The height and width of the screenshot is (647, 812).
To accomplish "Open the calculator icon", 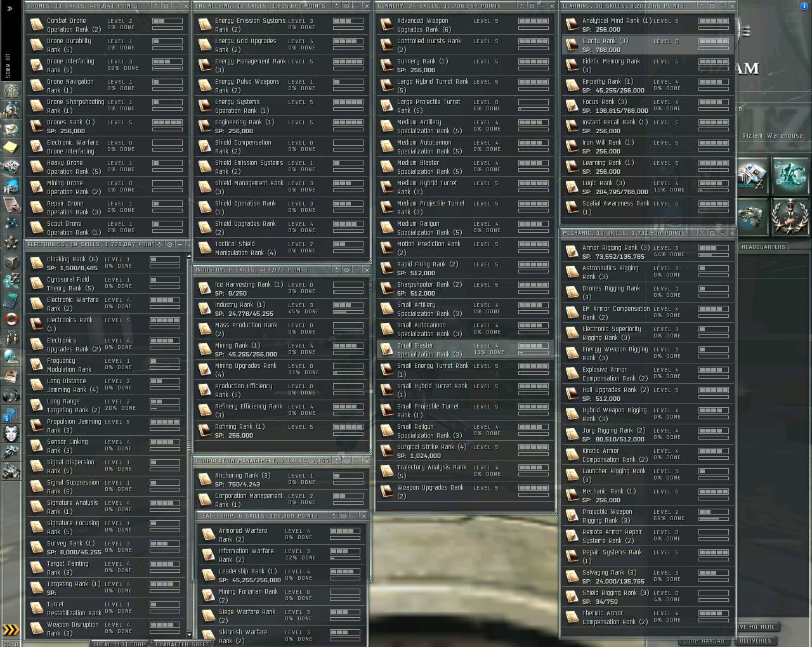I will [x=11, y=299].
